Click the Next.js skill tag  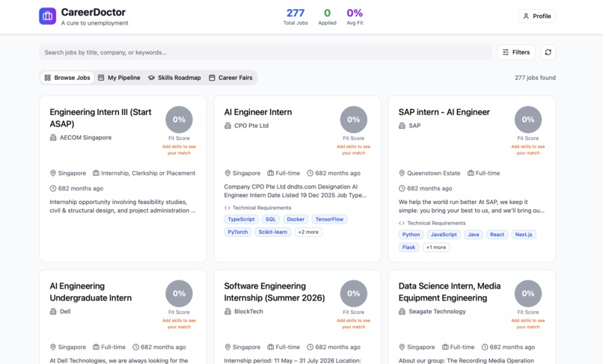(524, 235)
